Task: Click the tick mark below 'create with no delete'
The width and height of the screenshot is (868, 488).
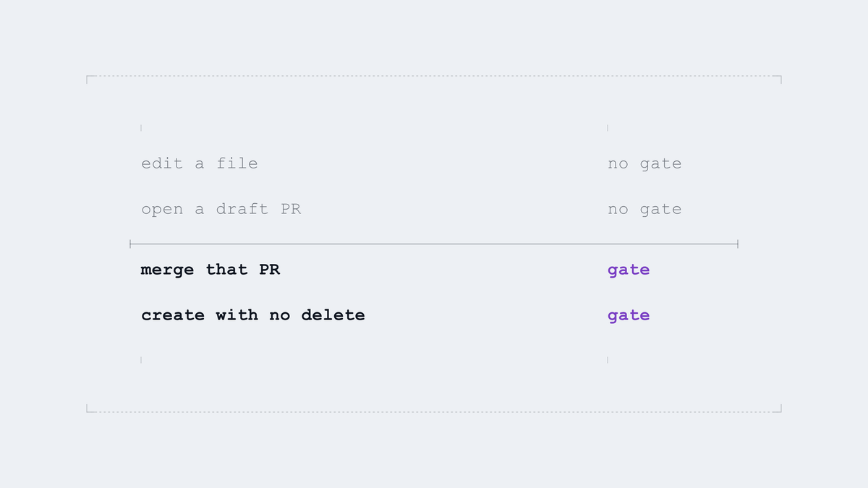Action: (x=141, y=359)
